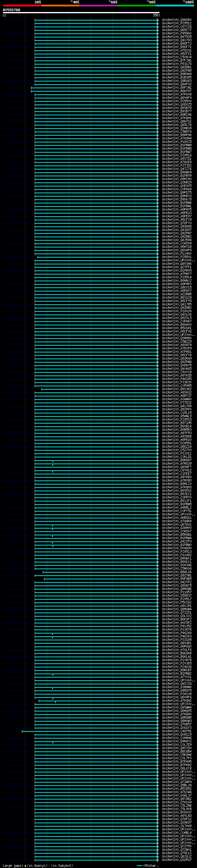Select hit label UniRef100_P29512
The height and width of the screenshot is (868, 197).
tap(177, 23)
